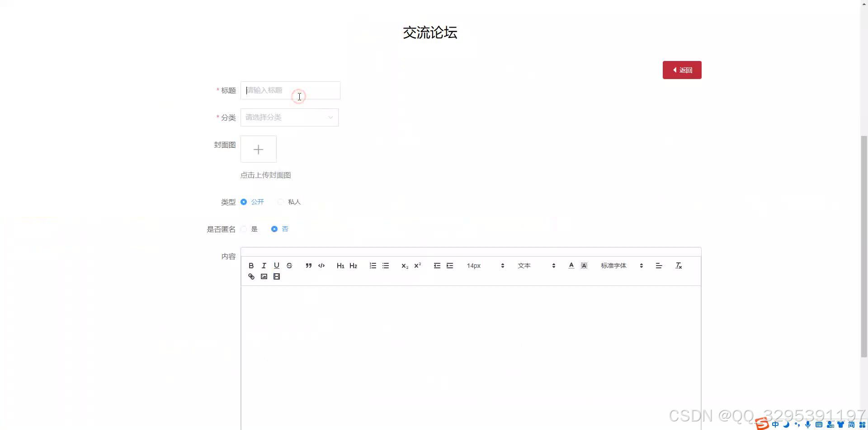Screen dimensions: 868x430
Task: Click the Sogou input method logo
Action: pos(762,424)
